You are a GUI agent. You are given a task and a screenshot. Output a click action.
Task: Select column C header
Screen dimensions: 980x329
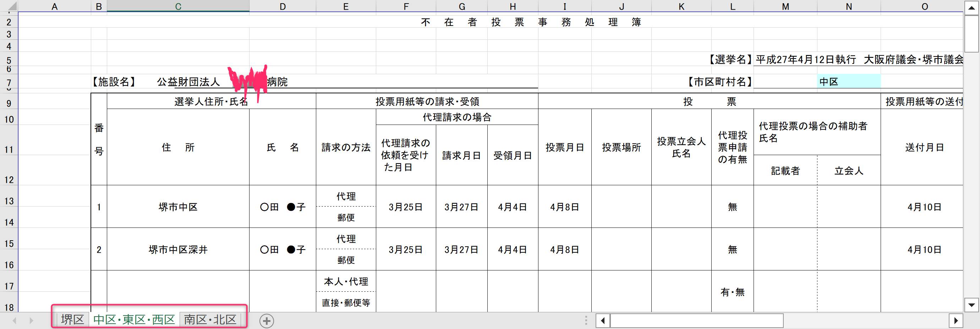pos(178,6)
